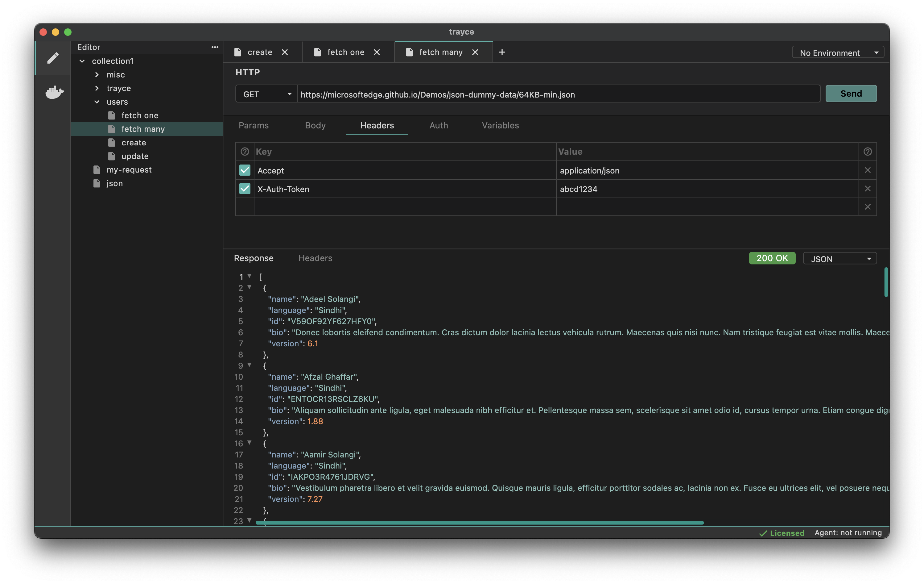This screenshot has height=584, width=924.
Task: Send the HTTP request
Action: (851, 94)
